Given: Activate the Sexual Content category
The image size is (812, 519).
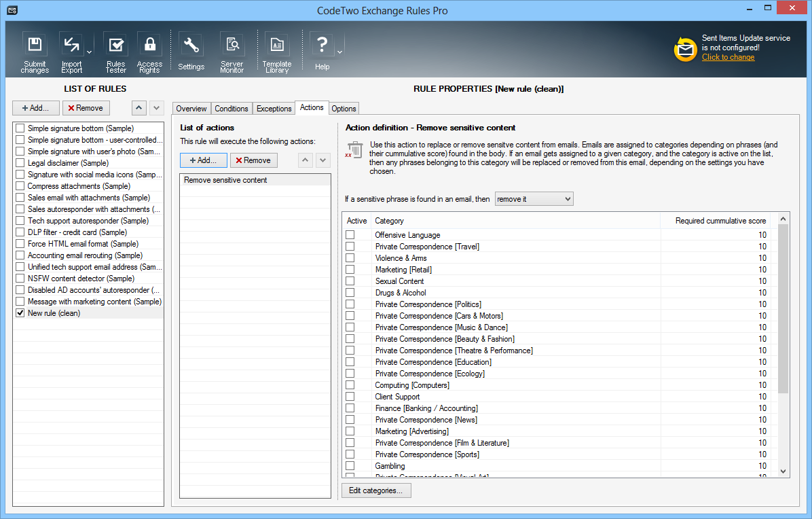Looking at the screenshot, I should pyautogui.click(x=350, y=281).
